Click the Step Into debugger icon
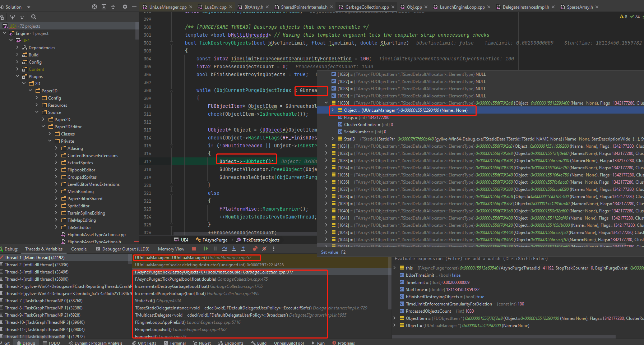644x345 pixels. tap(233, 249)
